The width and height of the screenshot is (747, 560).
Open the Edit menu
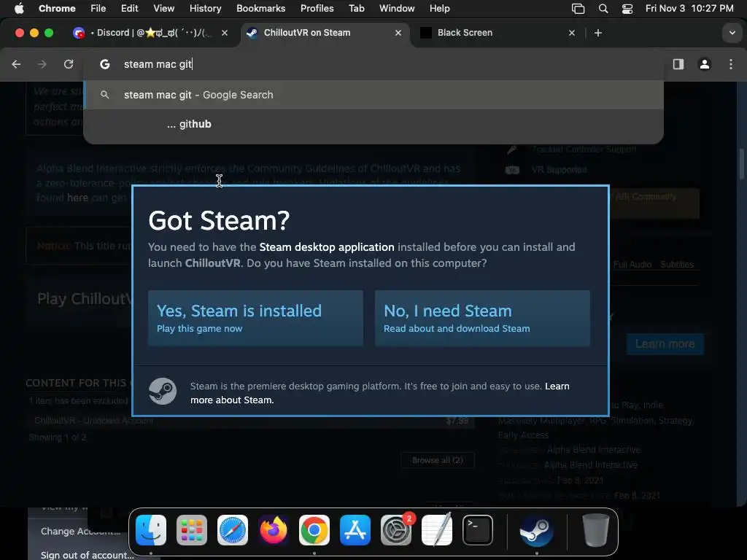click(x=129, y=8)
